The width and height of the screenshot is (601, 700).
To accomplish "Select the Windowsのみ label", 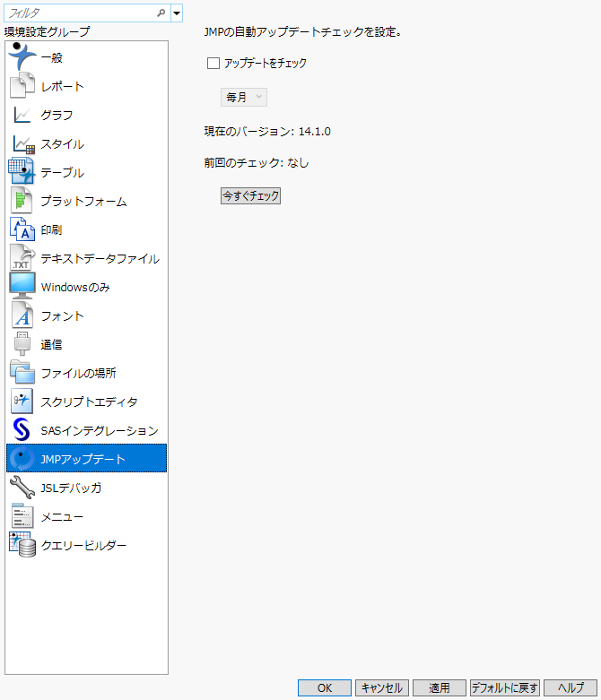I will pos(75,287).
